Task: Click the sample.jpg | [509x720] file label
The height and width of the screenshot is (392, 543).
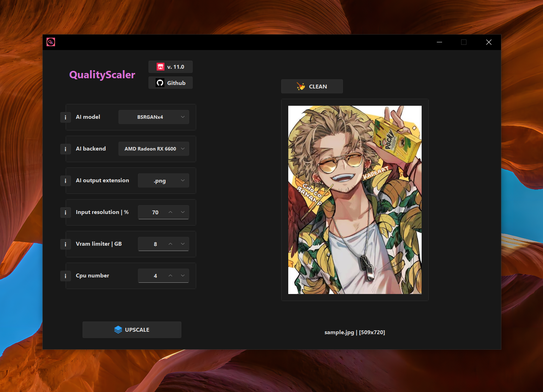Action: [x=355, y=332]
